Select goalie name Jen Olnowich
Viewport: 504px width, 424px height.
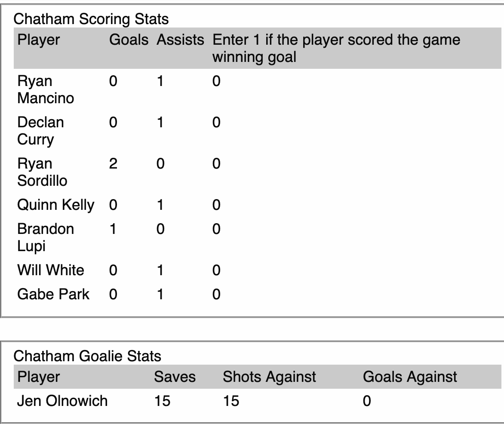(62, 401)
